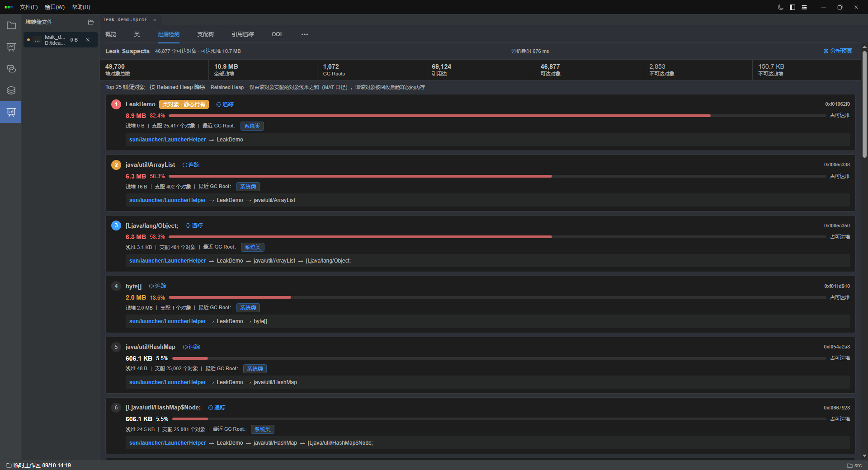This screenshot has width=868, height=470.
Task: Click address 0xf01062f0
Action: 837,104
